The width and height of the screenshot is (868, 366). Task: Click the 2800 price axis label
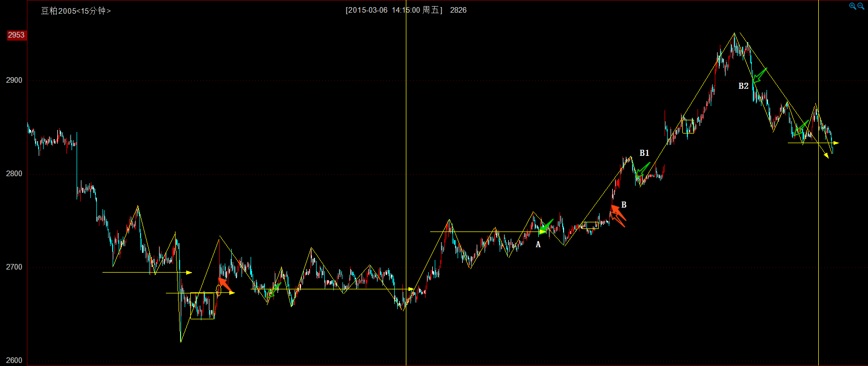coord(14,174)
